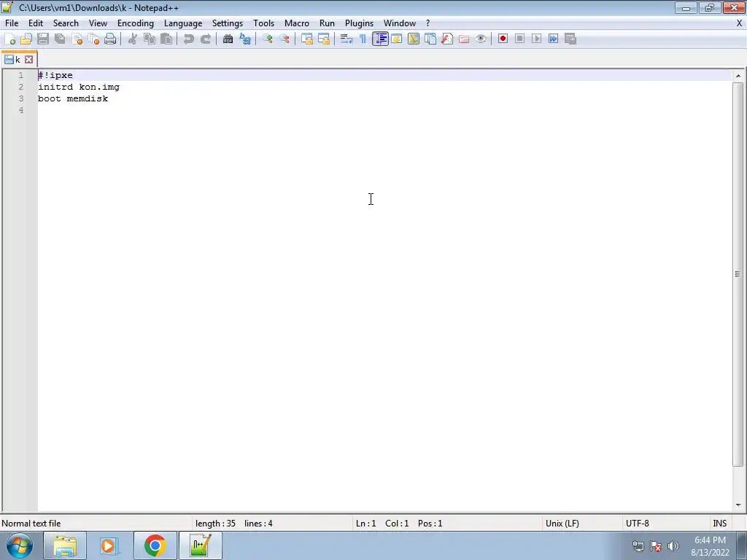The height and width of the screenshot is (560, 747).
Task: Zoom out using the magnifier minus icon
Action: (x=284, y=39)
